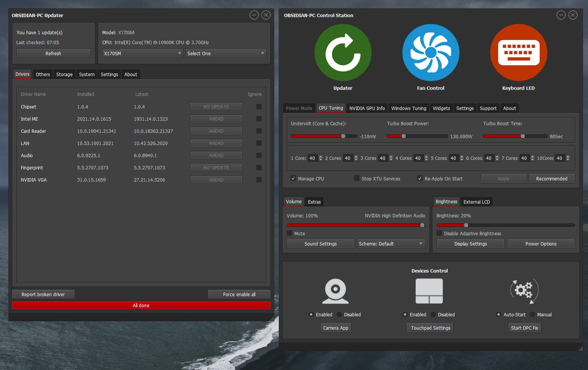Screen dimensions: 588x370
Task: Click the Undervolt slider handle
Action: (x=343, y=136)
